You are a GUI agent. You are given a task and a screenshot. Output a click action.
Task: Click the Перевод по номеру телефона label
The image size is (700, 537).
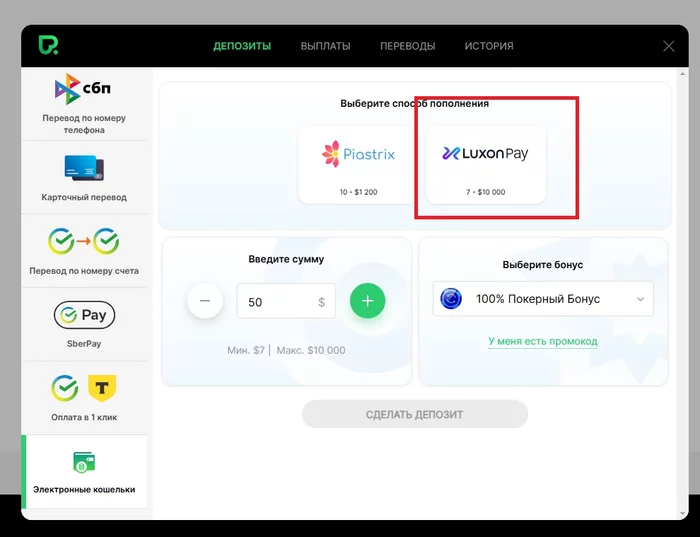click(x=84, y=124)
